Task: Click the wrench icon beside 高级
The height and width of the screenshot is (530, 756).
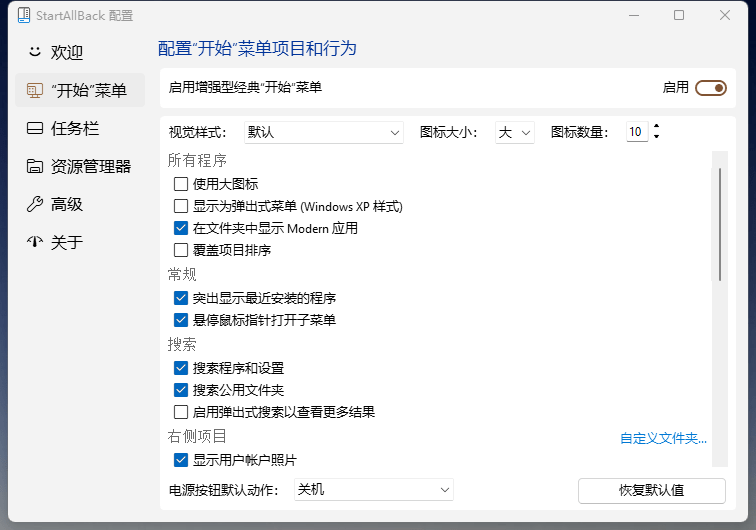Action: [35, 204]
